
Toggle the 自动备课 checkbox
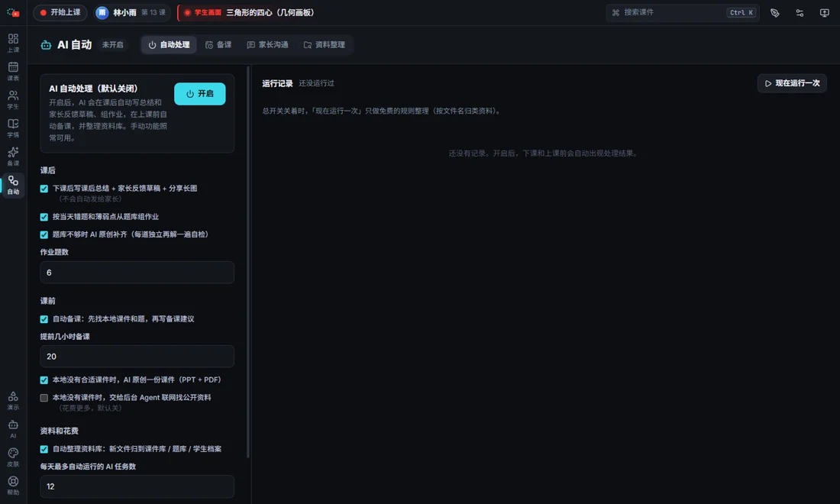[x=44, y=319]
